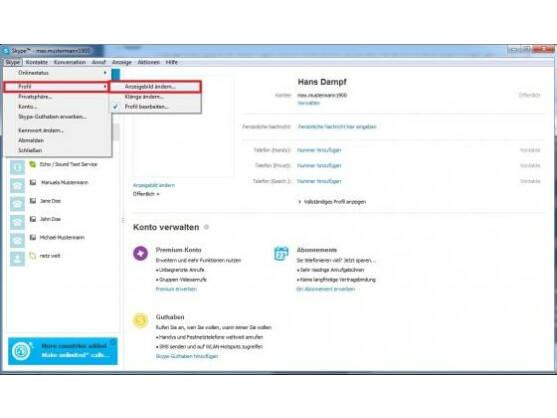Image resolution: width=557 pixels, height=418 pixels.
Task: Click the Echo / Sound Test Service avatar icon
Action: coord(17,167)
